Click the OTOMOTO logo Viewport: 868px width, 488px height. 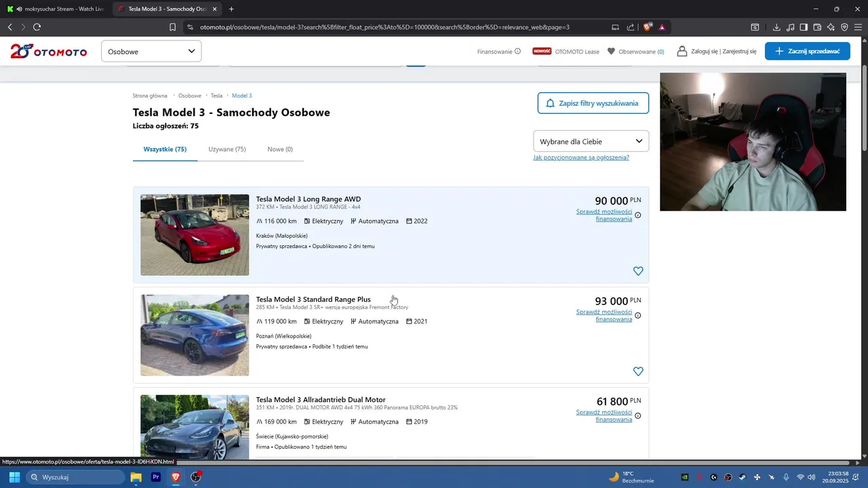[48, 51]
